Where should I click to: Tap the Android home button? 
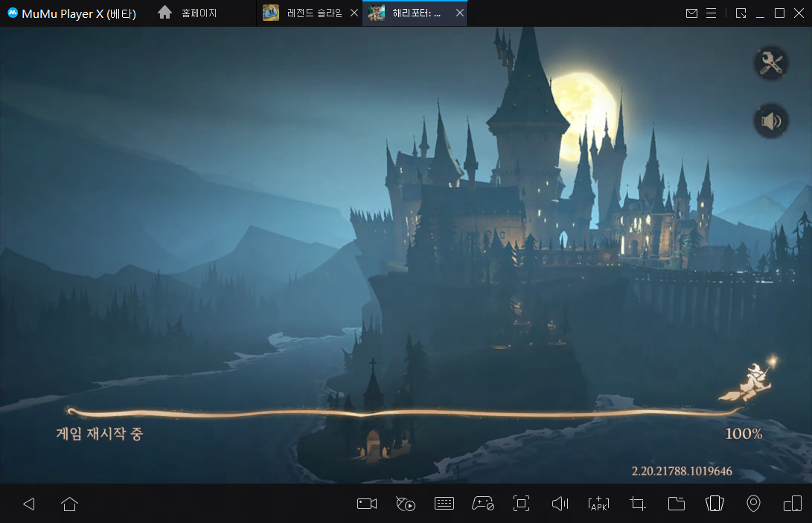tap(69, 504)
